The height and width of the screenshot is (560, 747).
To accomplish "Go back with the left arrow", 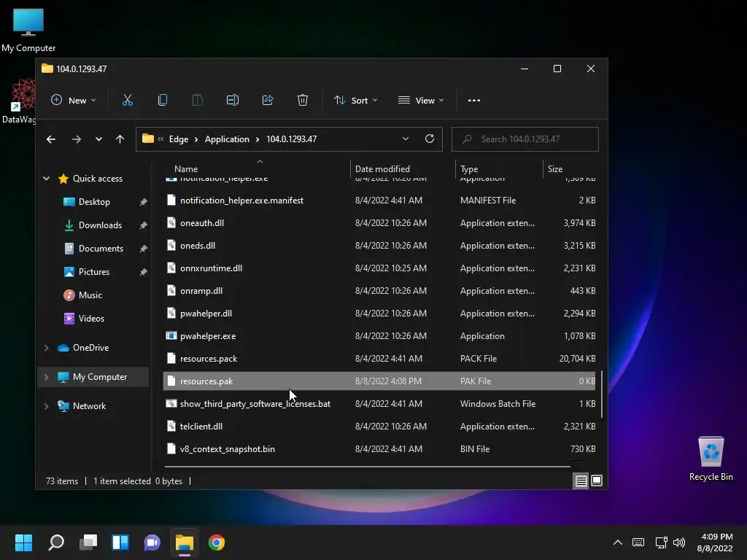I will (x=51, y=139).
